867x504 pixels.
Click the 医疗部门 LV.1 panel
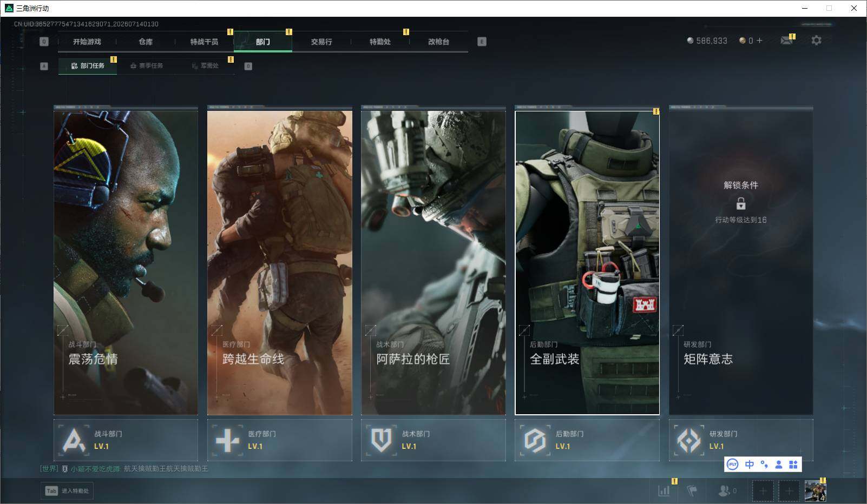click(x=280, y=440)
